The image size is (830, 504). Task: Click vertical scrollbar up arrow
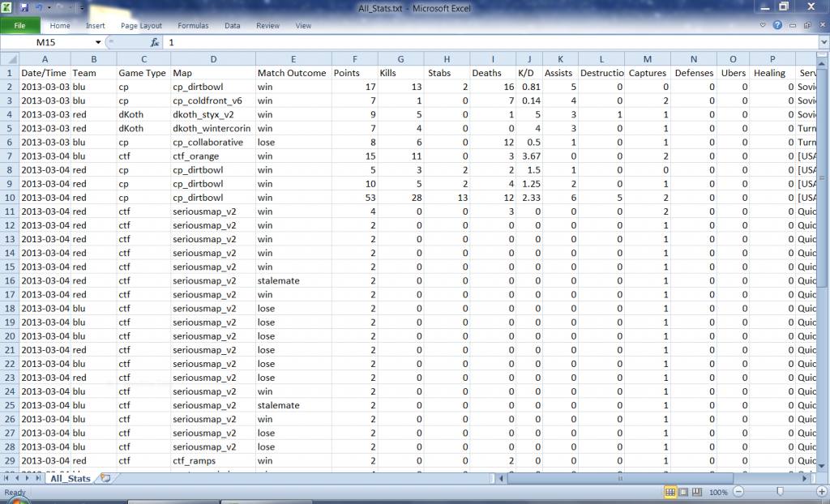click(x=822, y=63)
